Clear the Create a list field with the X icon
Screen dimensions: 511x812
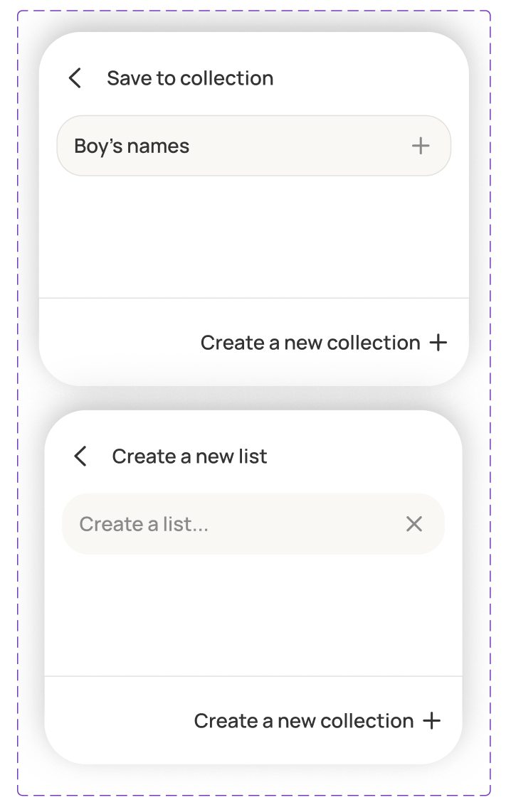(413, 524)
